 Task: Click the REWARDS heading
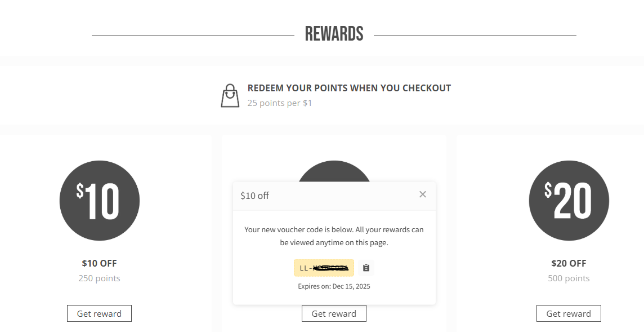pos(334,34)
